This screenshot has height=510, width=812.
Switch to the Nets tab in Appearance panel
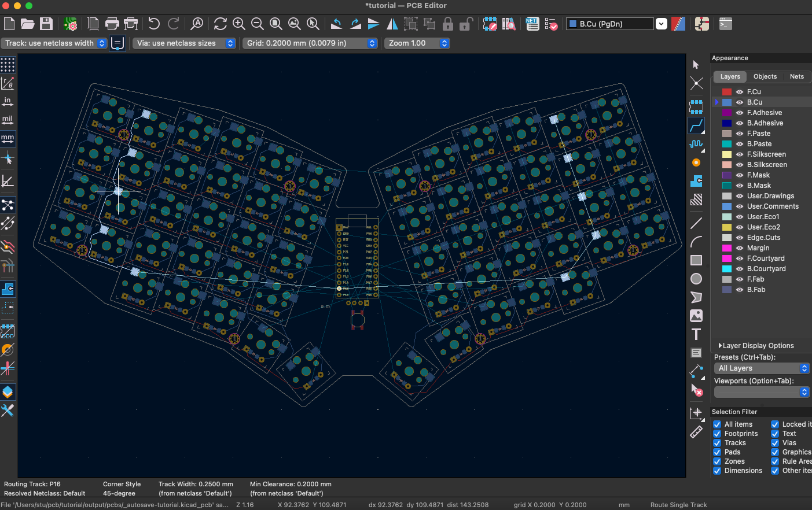pos(796,76)
